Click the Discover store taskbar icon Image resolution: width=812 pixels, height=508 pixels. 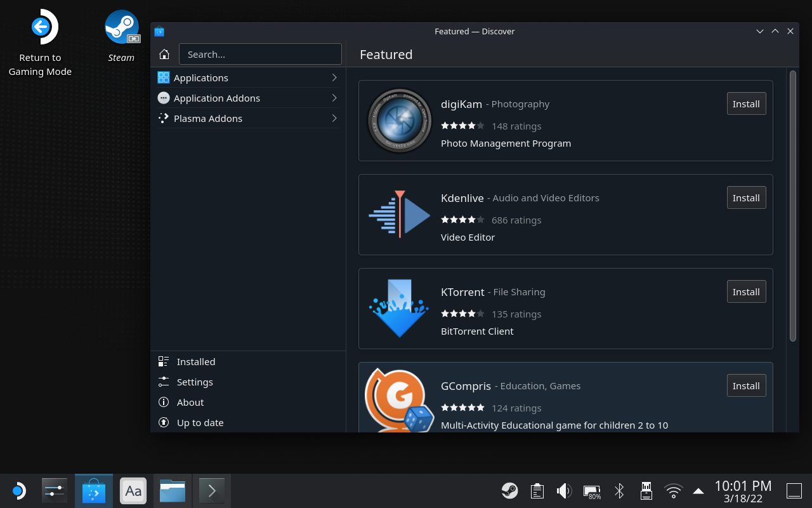tap(94, 491)
